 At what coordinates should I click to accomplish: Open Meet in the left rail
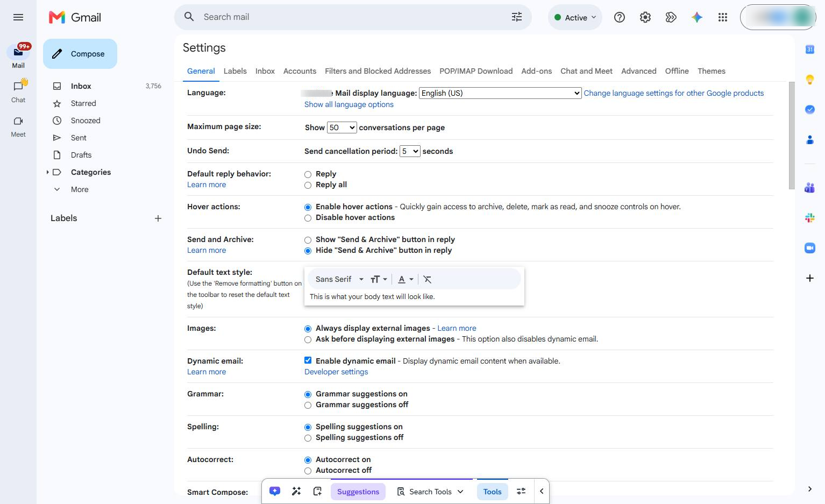(18, 126)
